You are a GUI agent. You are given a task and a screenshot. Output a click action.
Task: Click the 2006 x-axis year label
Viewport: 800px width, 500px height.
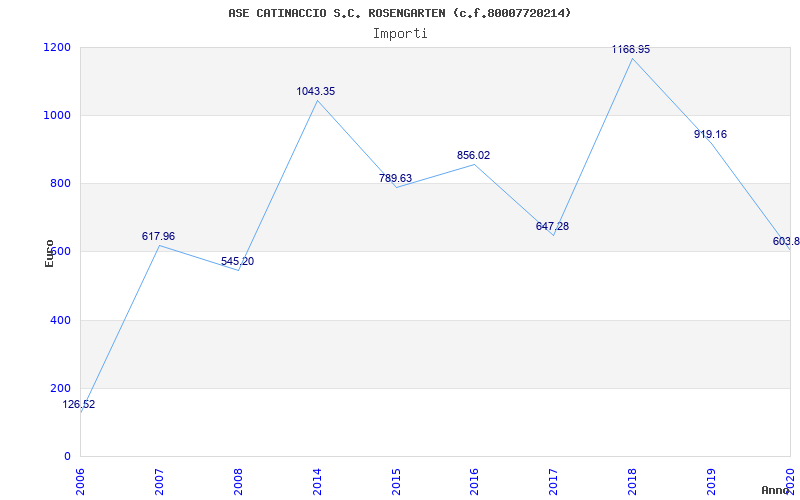tap(81, 481)
